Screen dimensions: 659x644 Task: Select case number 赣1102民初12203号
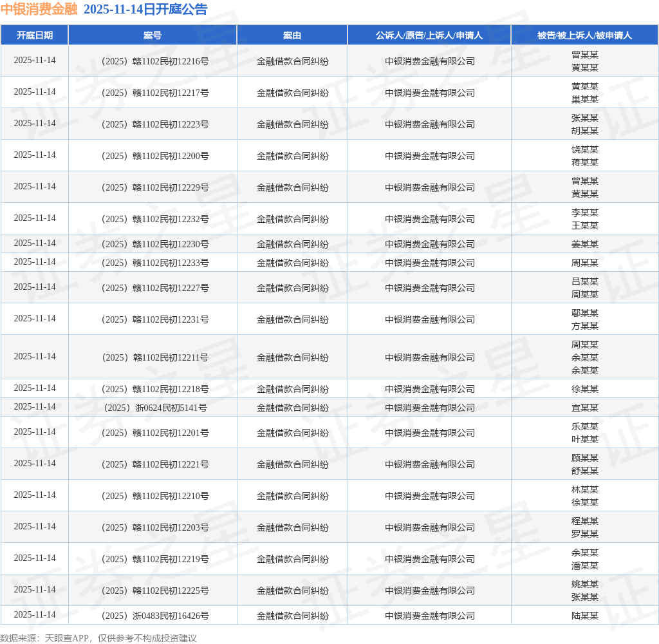[155, 527]
